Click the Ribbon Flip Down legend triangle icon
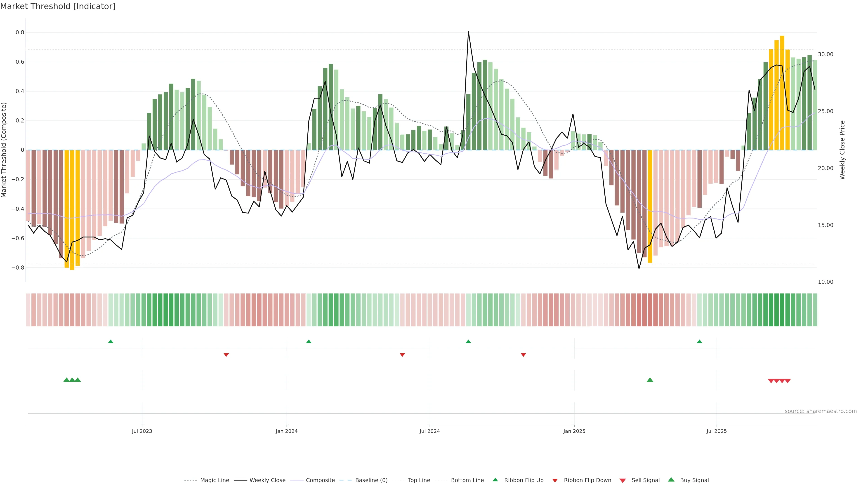Viewport: 868px width, 488px height. coord(555,481)
